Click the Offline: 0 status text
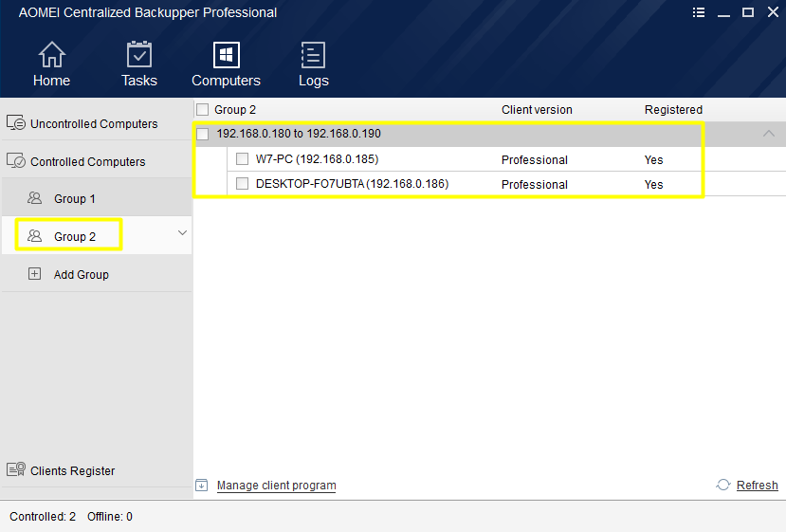The image size is (786, 532). (x=110, y=517)
